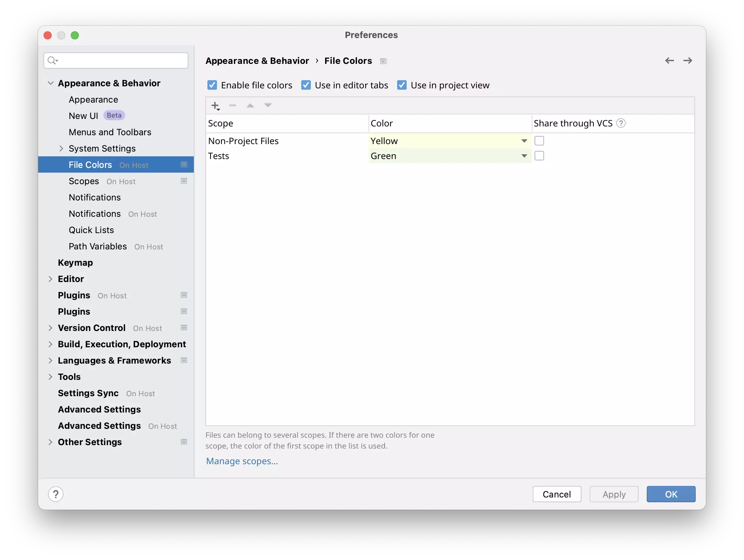
Task: Uncheck Enable file colors
Action: point(212,85)
